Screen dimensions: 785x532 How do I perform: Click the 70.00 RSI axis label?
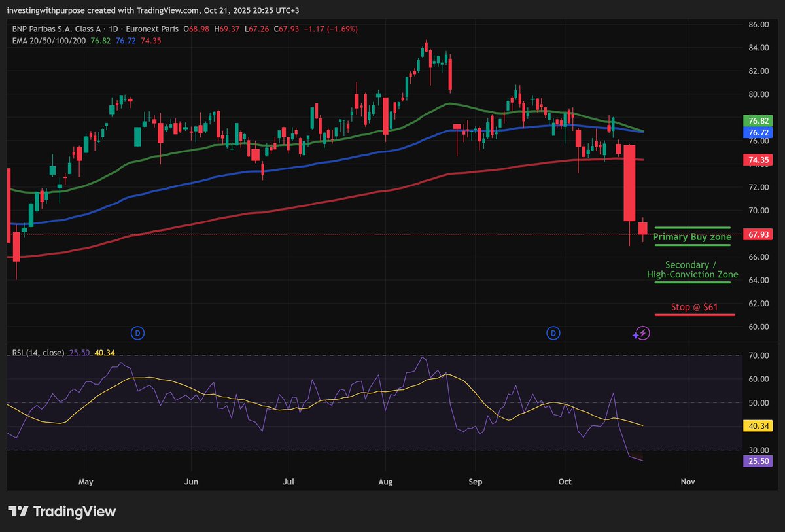coord(758,356)
